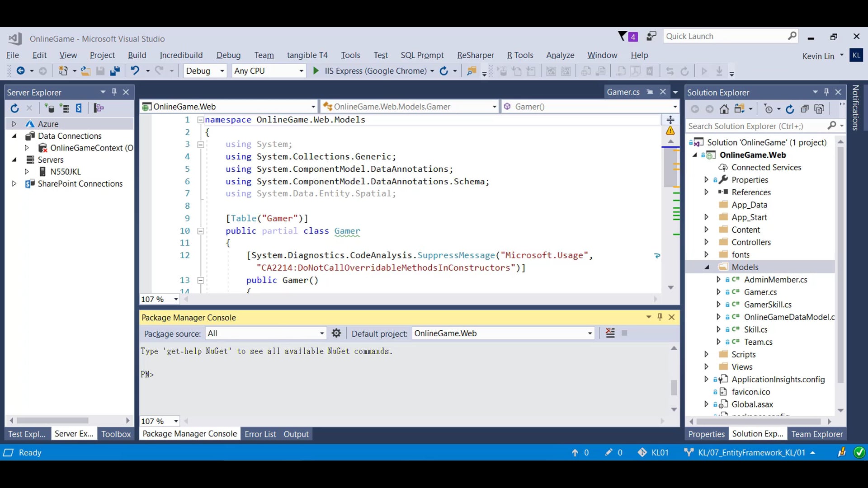
Task: Click the Team Explorer button
Action: [x=817, y=434]
